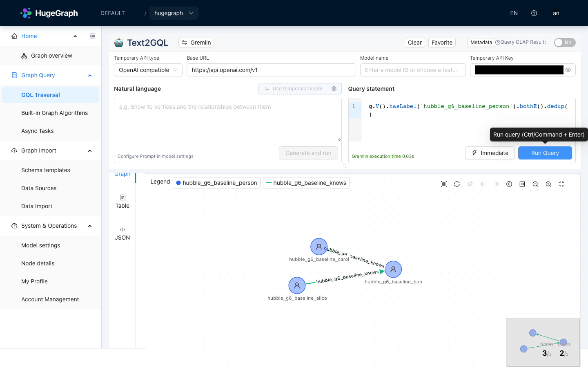
Task: Select Built-in Graph Algorithms menu item
Action: [51, 113]
